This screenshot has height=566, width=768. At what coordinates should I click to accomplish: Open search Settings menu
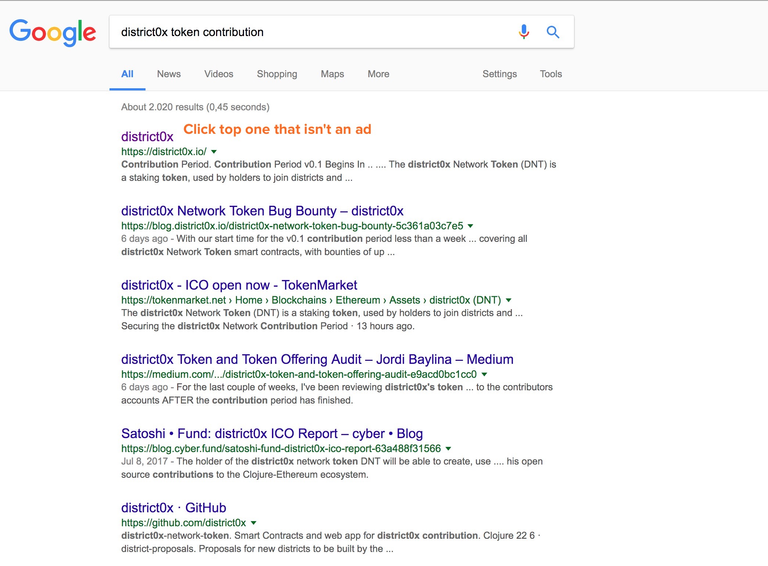point(500,74)
